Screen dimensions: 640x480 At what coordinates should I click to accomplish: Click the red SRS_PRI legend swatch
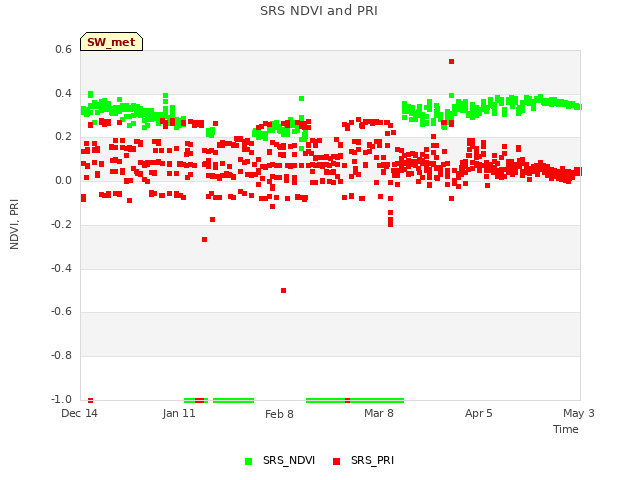(x=336, y=461)
